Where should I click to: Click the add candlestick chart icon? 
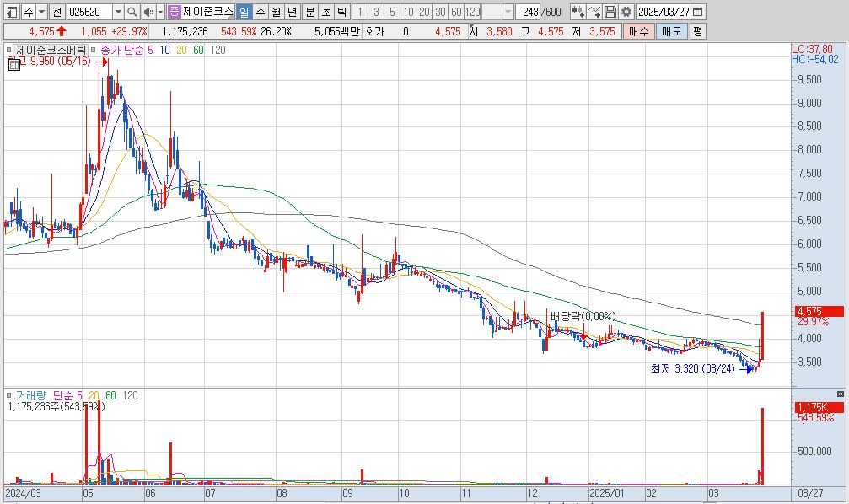pos(578,11)
